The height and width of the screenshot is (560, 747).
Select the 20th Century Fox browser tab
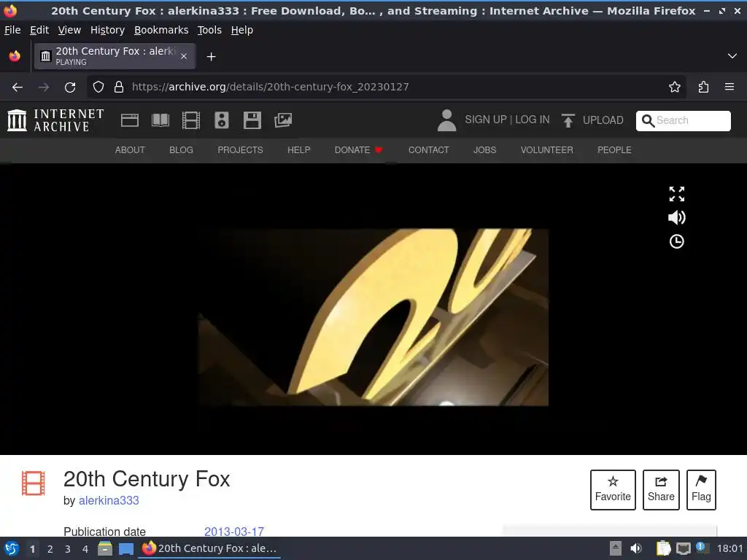[115, 56]
